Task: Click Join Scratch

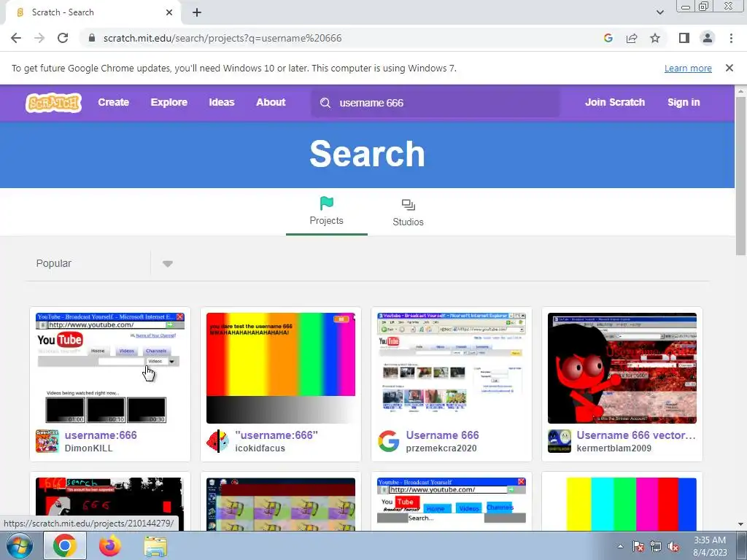Action: [615, 102]
